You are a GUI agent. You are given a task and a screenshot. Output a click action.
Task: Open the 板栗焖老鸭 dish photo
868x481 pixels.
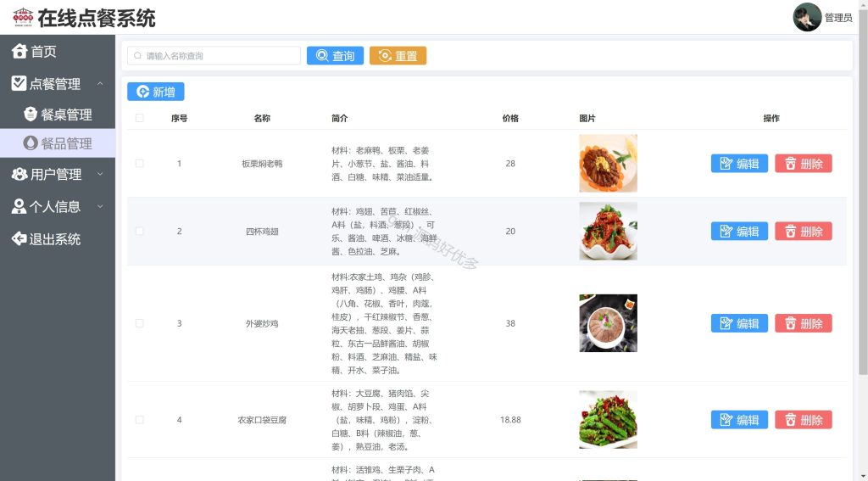point(608,164)
